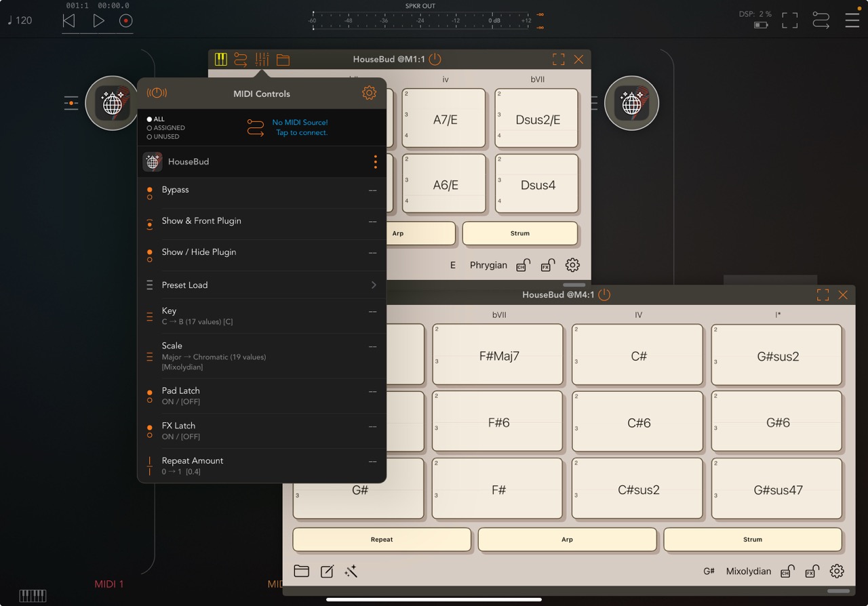868x606 pixels.
Task: Play the A6/E chord pad
Action: [x=444, y=184]
